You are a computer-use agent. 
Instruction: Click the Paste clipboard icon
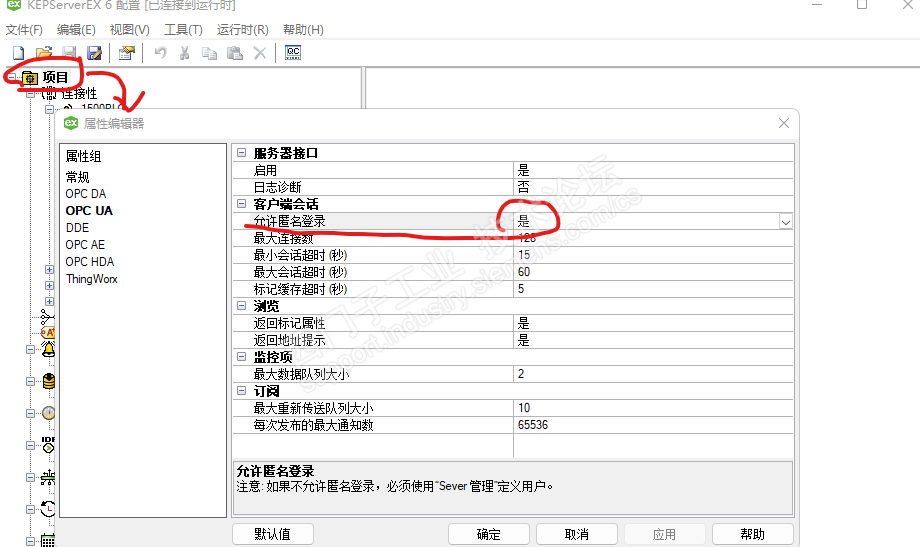point(235,53)
